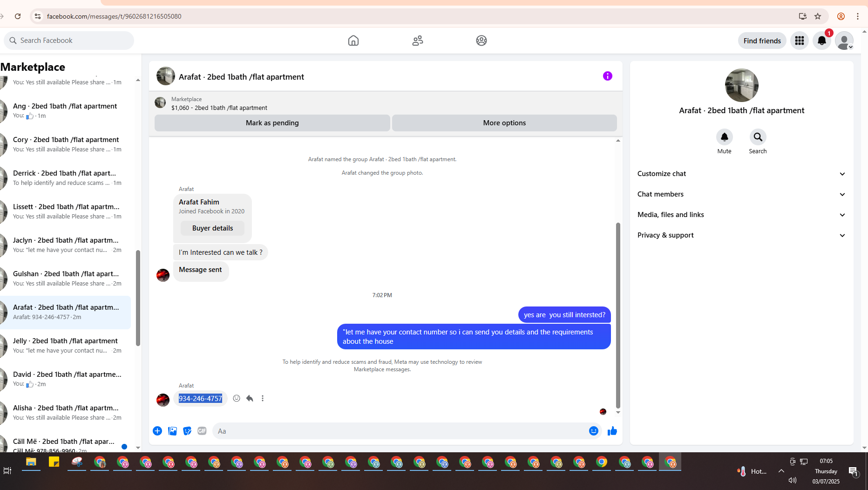The image size is (868, 490).
Task: Open the Jelly 2bed 1bath conversation
Action: [x=65, y=346]
